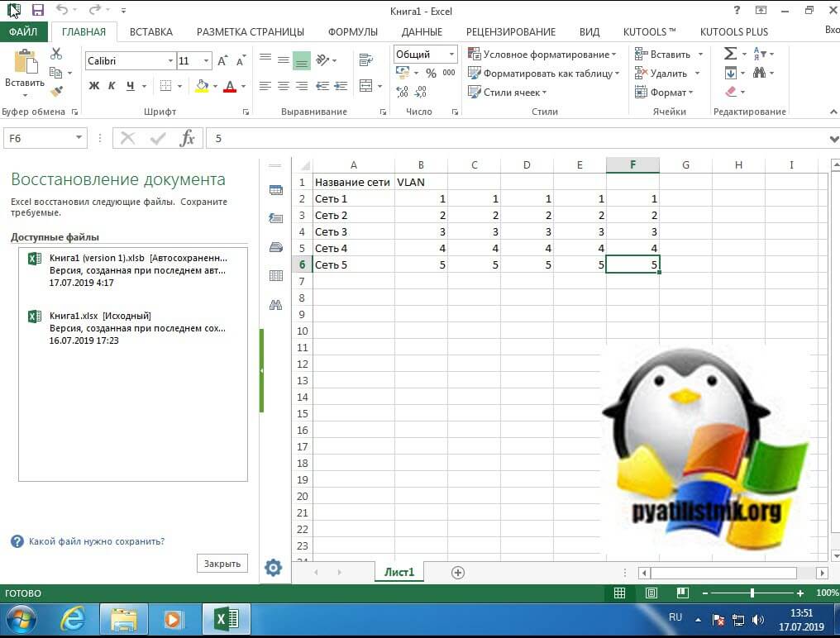Switch to Page Layout view in status bar
The image size is (840, 638).
pyautogui.click(x=651, y=593)
